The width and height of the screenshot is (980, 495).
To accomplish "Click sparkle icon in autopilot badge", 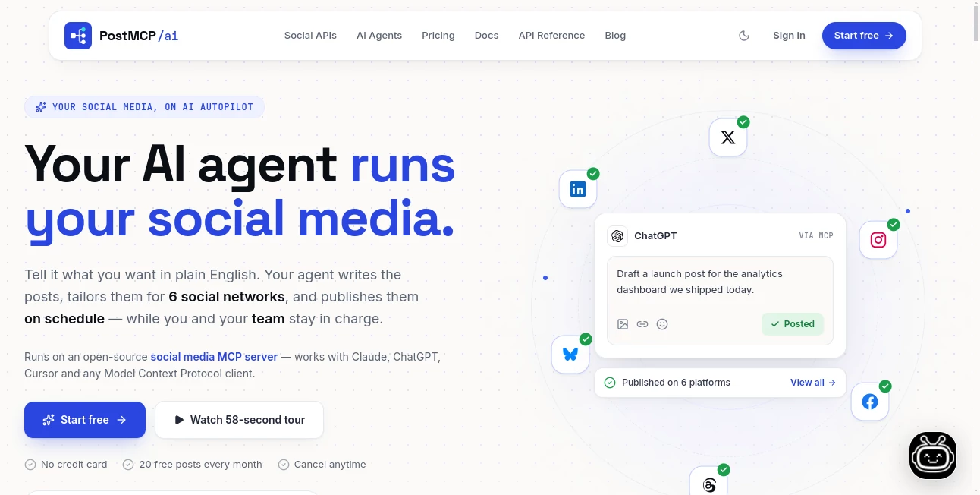I will (x=41, y=107).
